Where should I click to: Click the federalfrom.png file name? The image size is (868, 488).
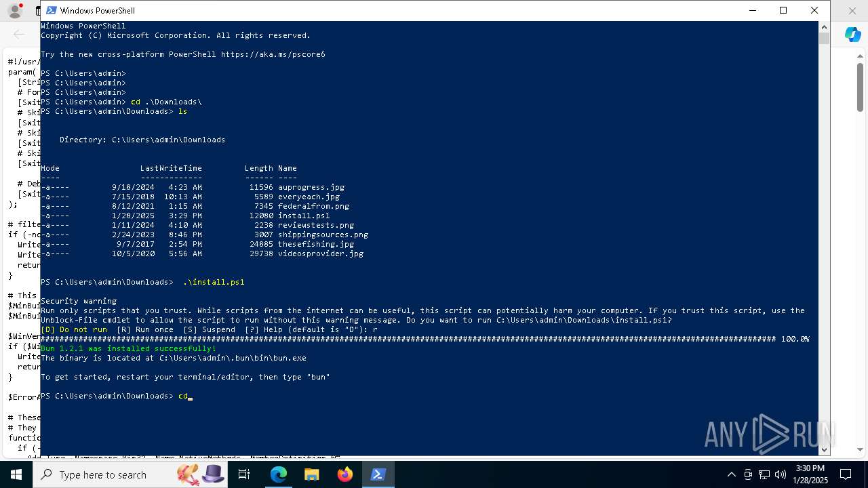coord(313,206)
